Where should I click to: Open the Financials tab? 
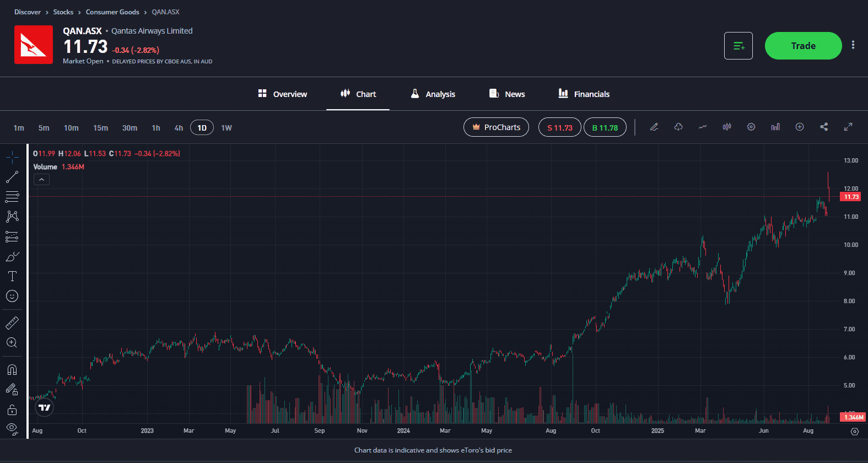[x=584, y=94]
